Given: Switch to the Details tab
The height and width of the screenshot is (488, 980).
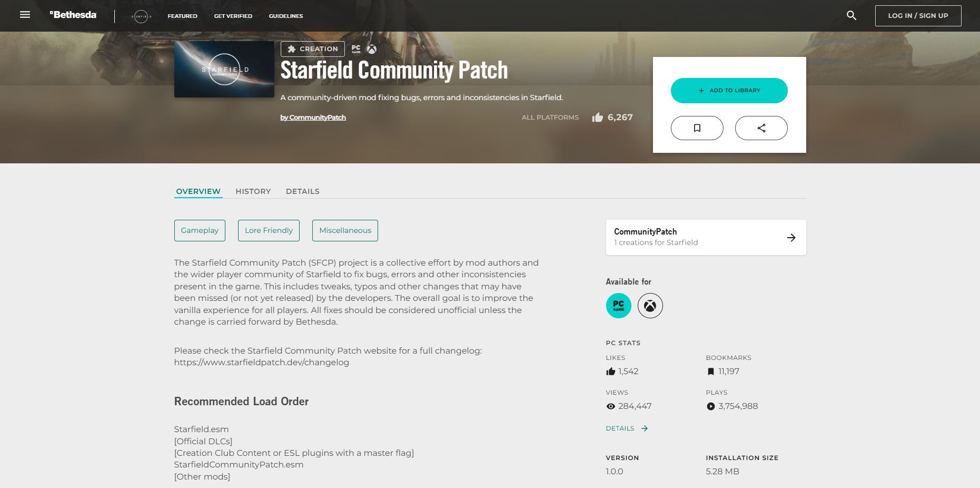Looking at the screenshot, I should 303,191.
